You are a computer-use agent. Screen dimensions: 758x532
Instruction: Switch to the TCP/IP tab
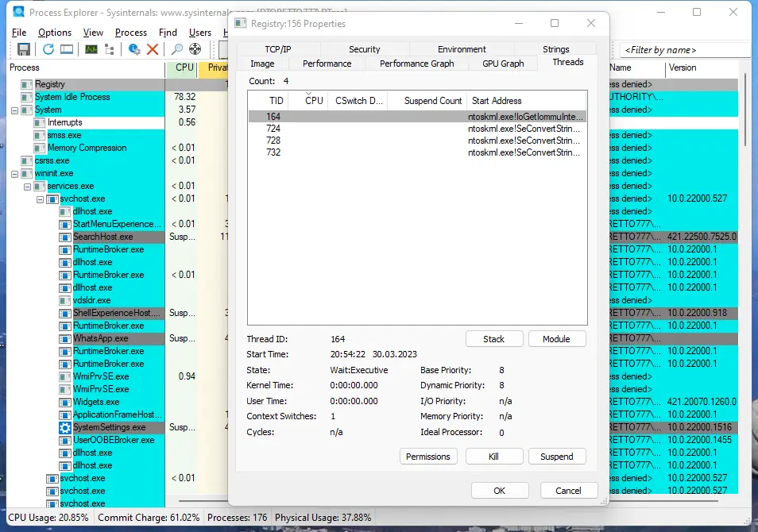coord(278,49)
